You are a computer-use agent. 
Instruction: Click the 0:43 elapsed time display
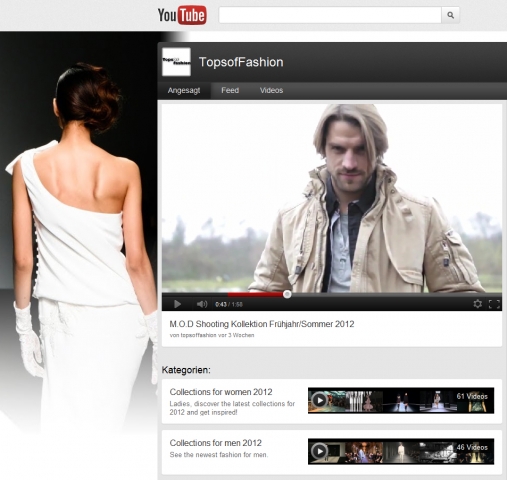point(221,304)
